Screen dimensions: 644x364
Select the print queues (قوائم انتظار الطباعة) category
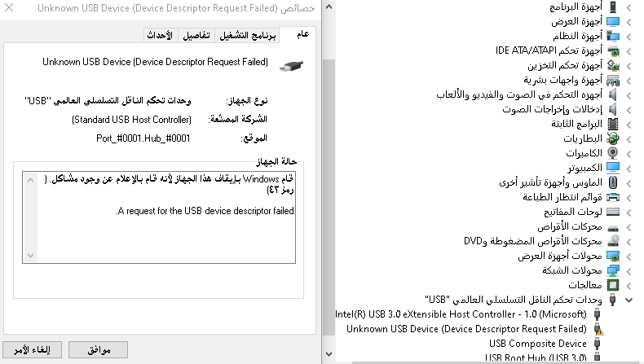click(x=562, y=197)
